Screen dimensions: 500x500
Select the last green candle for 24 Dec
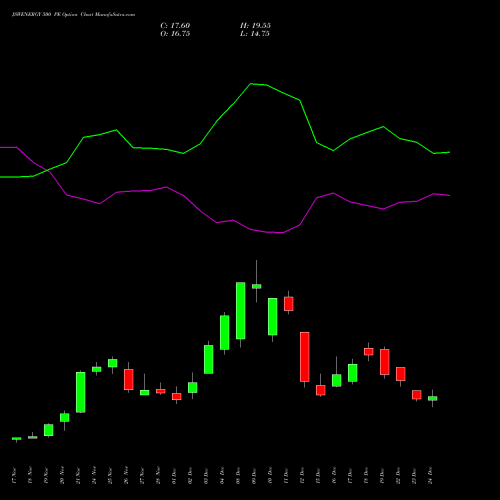click(x=433, y=398)
